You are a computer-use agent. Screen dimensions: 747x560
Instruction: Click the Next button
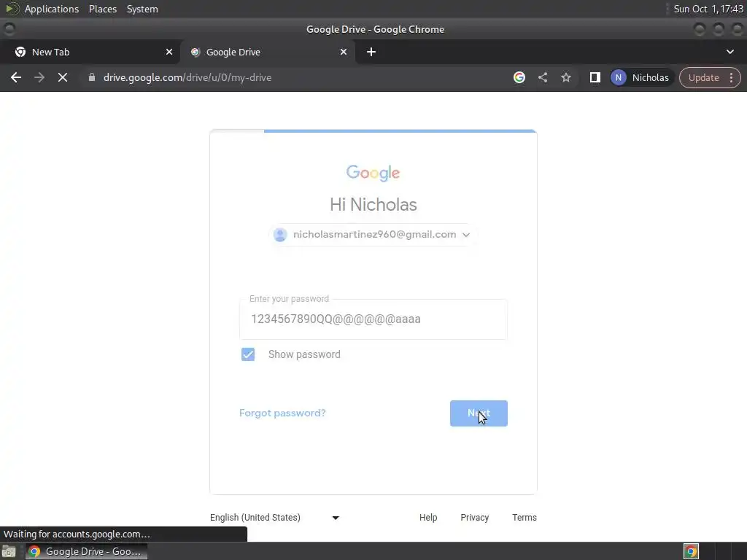479,413
